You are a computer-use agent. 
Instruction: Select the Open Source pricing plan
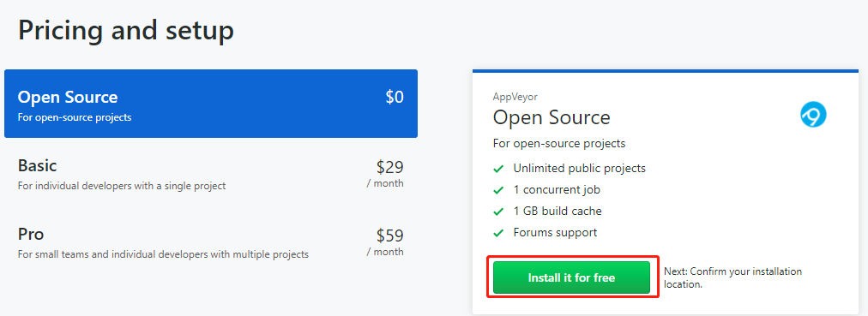tap(211, 104)
